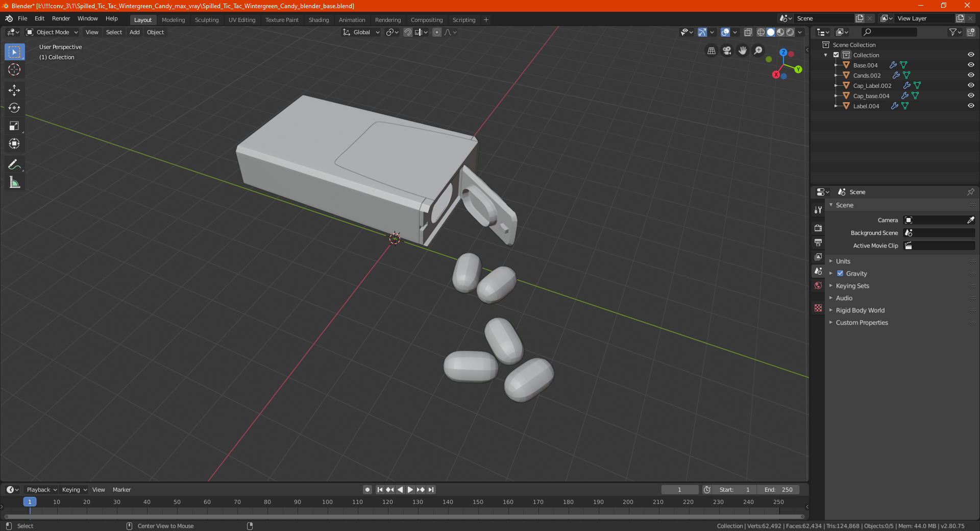Screen dimensions: 980x531
Task: Open the World properties tab
Action: point(818,285)
